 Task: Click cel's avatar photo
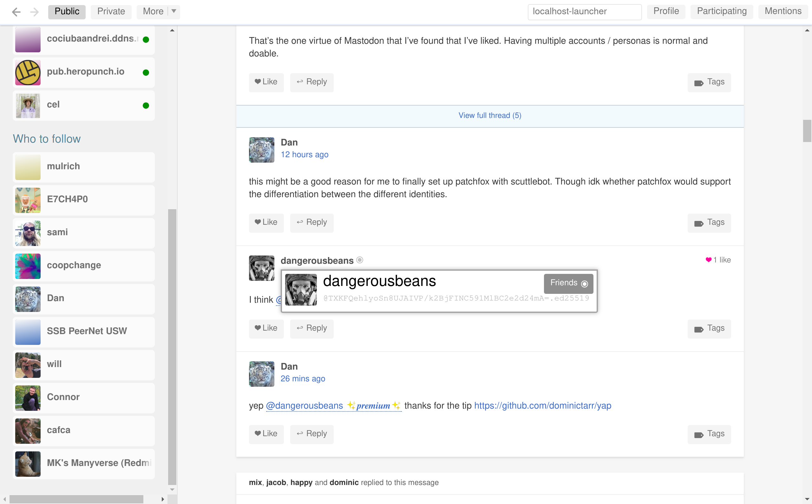pyautogui.click(x=28, y=106)
